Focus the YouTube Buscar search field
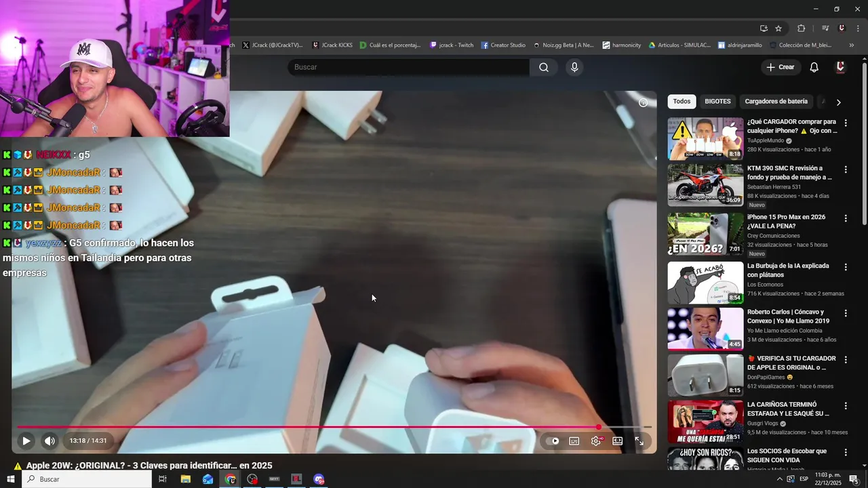The height and width of the screenshot is (488, 868). pyautogui.click(x=409, y=67)
